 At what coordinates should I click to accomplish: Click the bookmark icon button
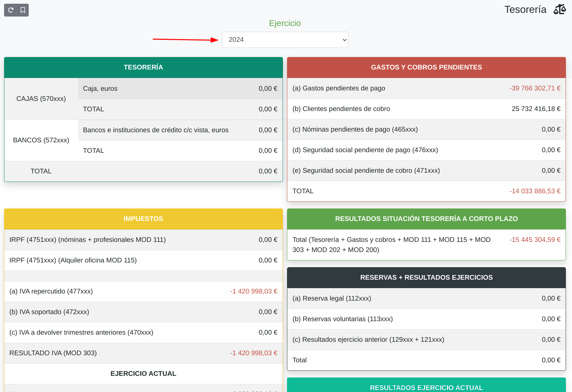(x=23, y=10)
